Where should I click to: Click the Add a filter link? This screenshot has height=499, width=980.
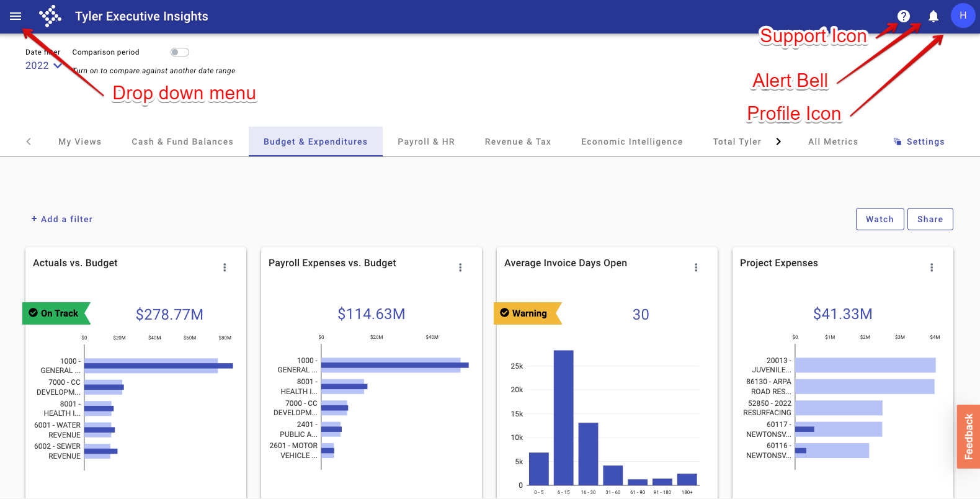[x=62, y=219]
